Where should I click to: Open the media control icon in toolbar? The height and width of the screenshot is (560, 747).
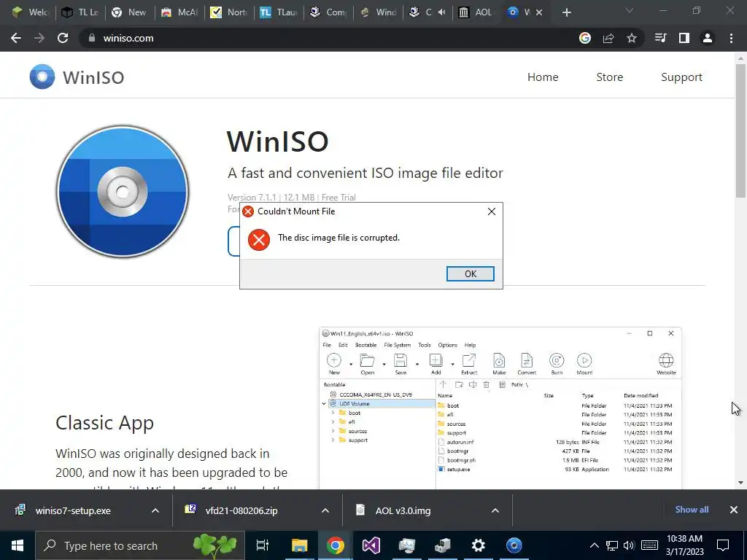coord(661,38)
